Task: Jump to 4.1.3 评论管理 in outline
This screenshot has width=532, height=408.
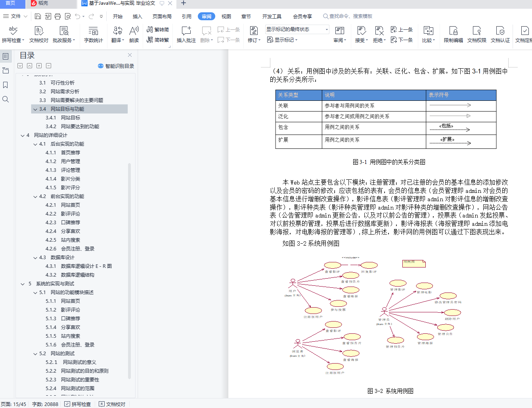Action: (63, 170)
